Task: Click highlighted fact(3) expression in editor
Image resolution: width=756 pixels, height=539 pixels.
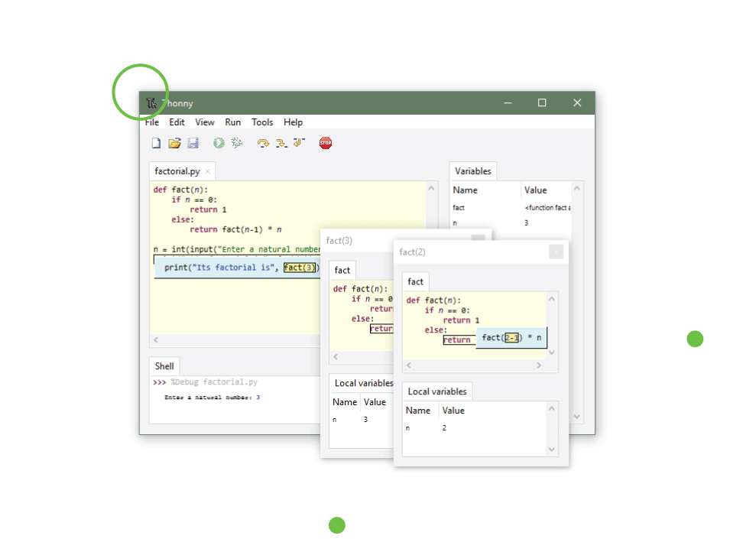Action: click(300, 268)
